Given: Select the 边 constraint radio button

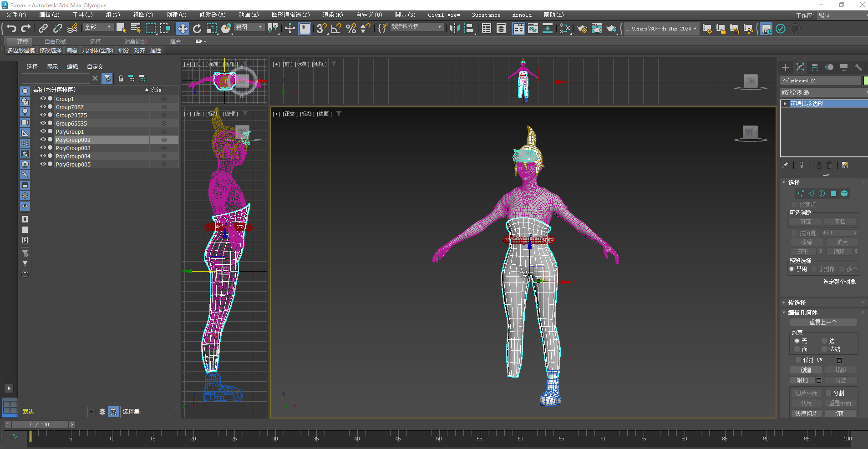Looking at the screenshot, I should (824, 341).
